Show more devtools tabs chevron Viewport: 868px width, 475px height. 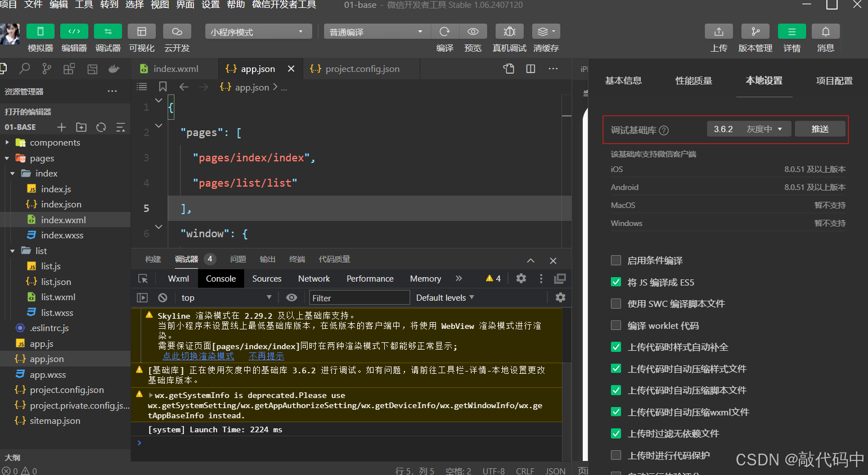(x=458, y=278)
